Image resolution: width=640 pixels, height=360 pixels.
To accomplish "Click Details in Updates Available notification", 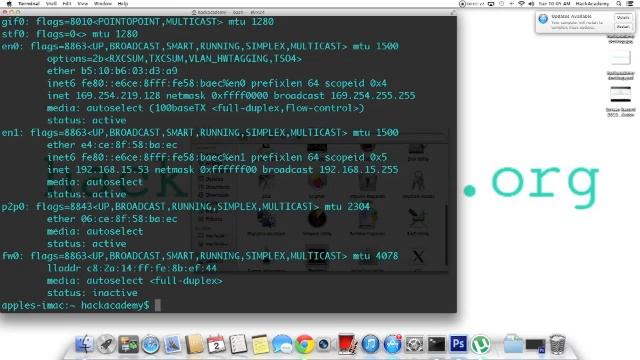I will coord(623,18).
